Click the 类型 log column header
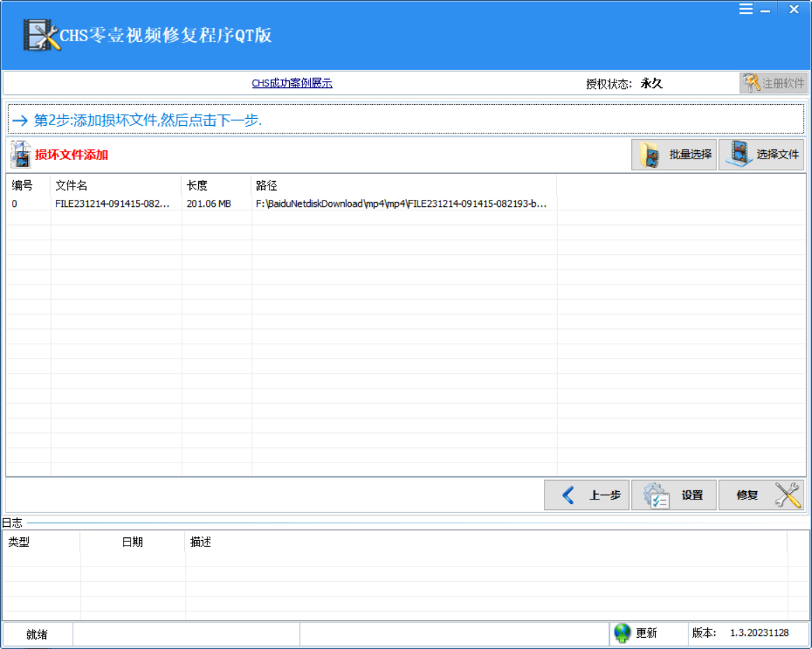812x649 pixels. pyautogui.click(x=41, y=542)
